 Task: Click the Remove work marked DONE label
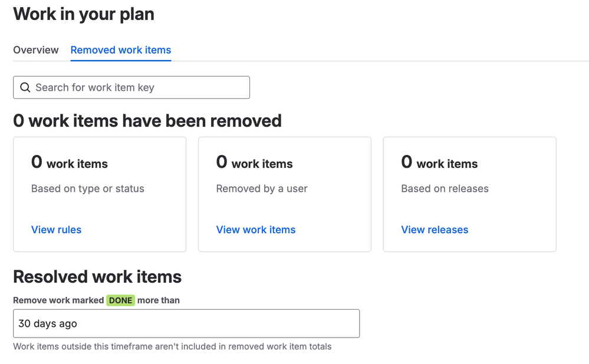[59, 300]
